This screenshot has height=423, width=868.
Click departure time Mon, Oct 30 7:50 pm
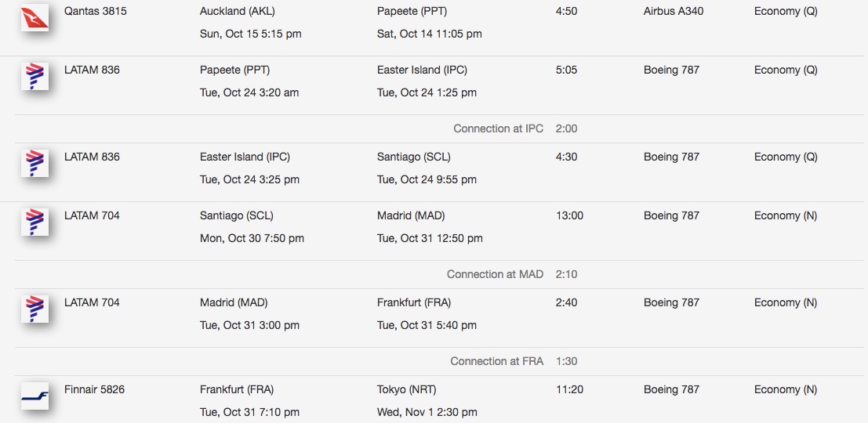pos(252,238)
